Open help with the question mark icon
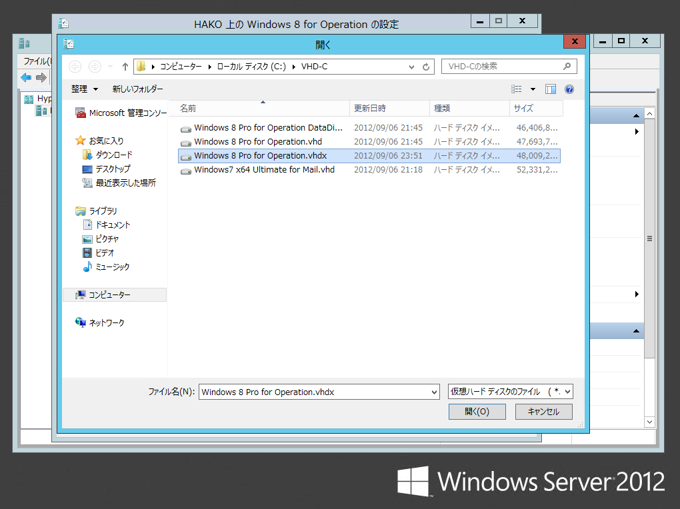 tap(569, 89)
